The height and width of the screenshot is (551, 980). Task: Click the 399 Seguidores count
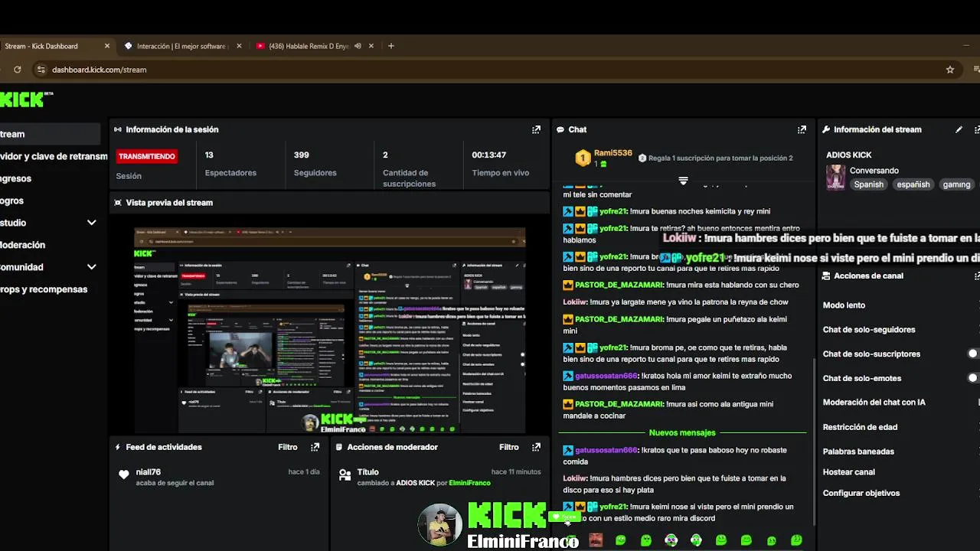tap(302, 155)
